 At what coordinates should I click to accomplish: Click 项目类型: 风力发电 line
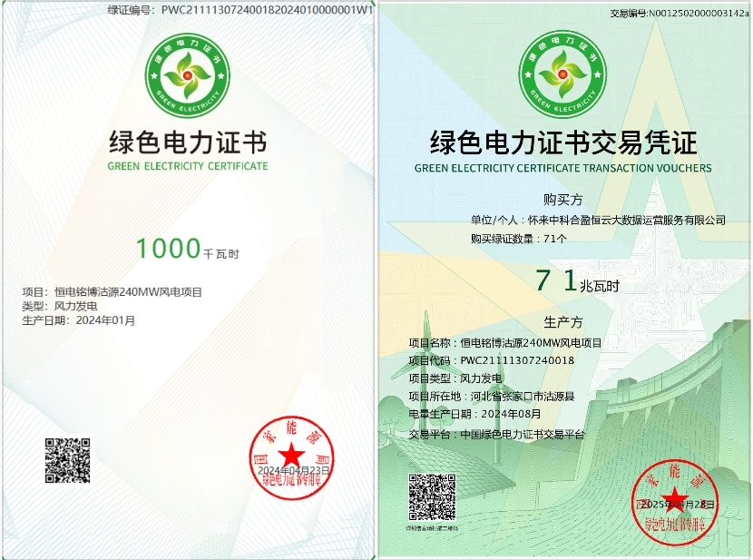point(455,378)
